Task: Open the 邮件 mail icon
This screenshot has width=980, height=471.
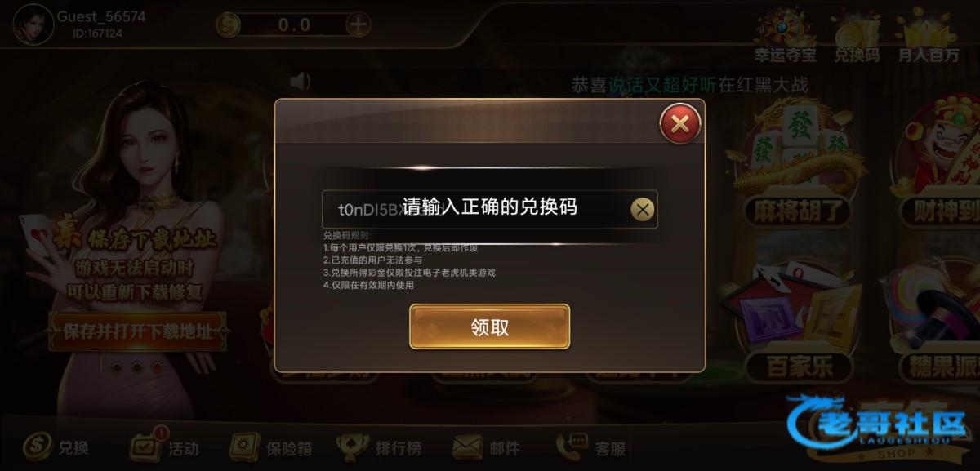Action: point(487,447)
